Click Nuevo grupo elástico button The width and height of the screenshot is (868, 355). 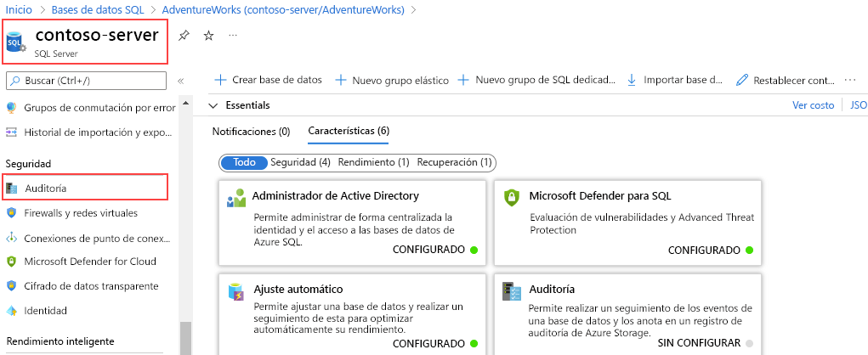[392, 80]
